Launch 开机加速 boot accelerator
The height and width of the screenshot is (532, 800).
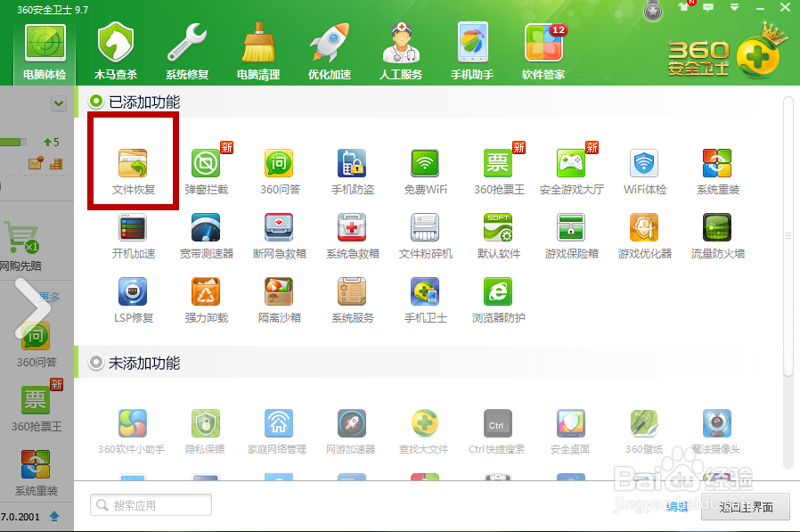coord(133,236)
